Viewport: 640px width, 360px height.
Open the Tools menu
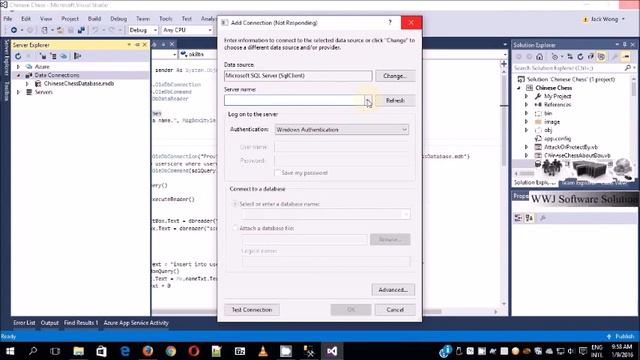point(166,19)
